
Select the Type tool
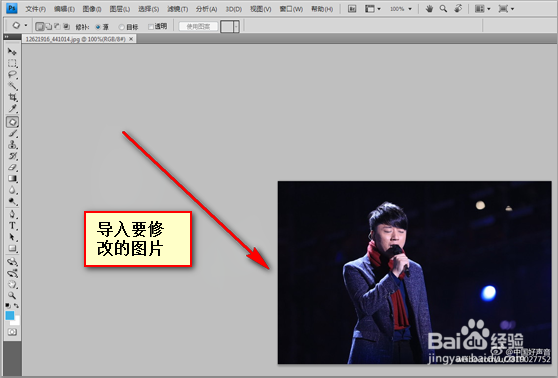12,226
